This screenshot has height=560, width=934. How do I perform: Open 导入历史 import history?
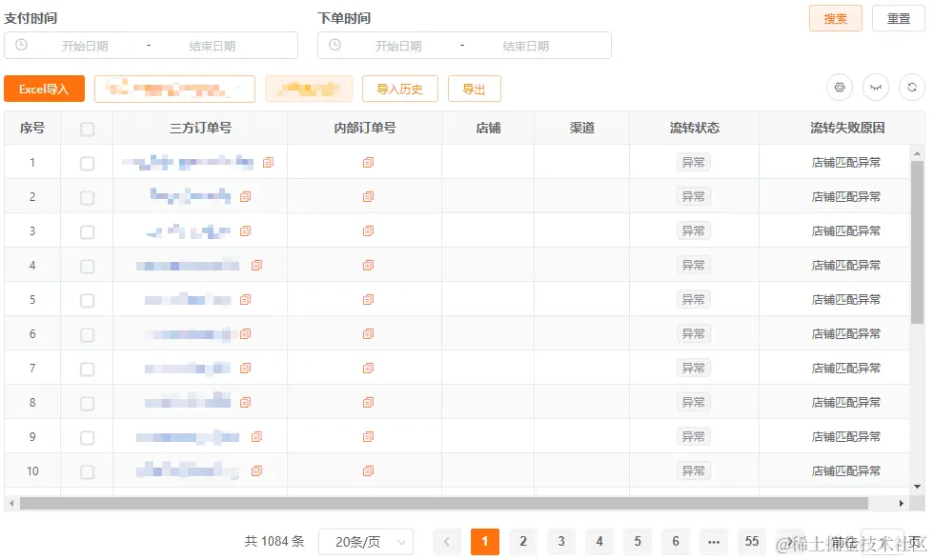(399, 89)
